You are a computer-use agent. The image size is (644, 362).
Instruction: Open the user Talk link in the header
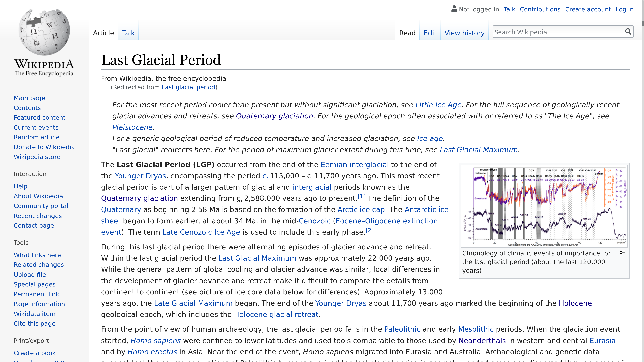point(509,9)
